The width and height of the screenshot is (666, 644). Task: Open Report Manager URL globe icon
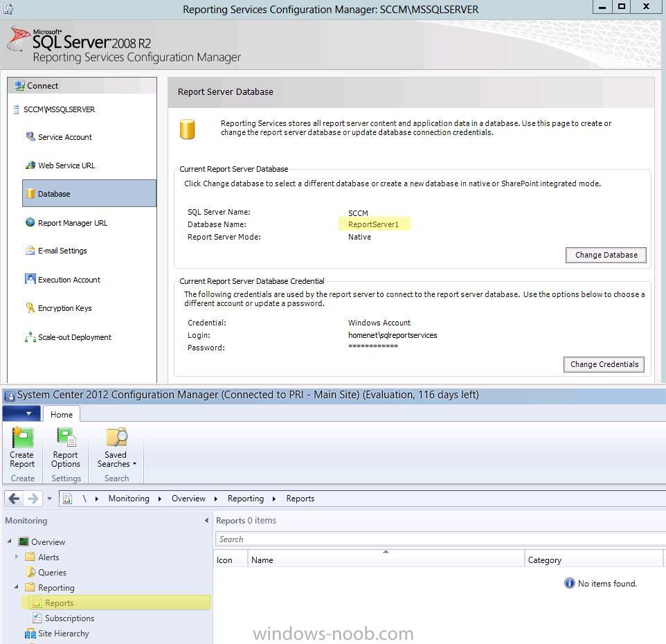click(30, 222)
